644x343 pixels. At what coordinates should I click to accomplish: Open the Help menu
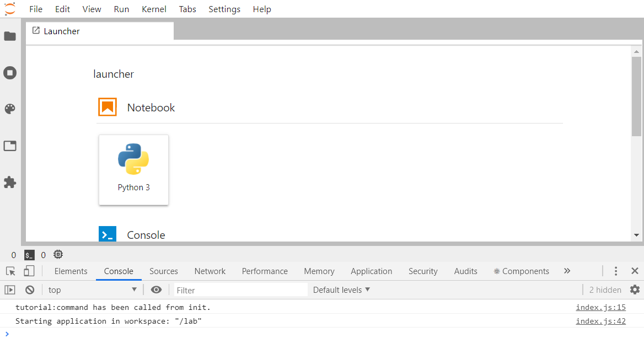pos(261,9)
